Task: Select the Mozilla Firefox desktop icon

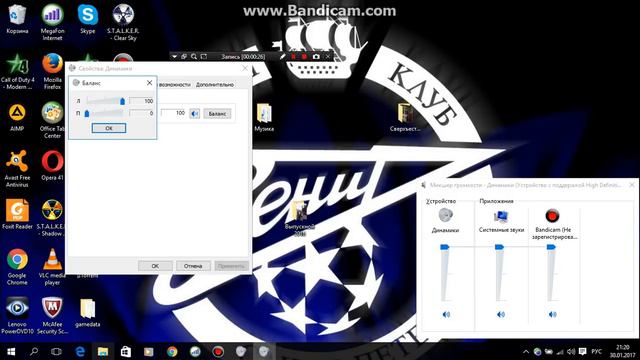Action: click(x=52, y=71)
